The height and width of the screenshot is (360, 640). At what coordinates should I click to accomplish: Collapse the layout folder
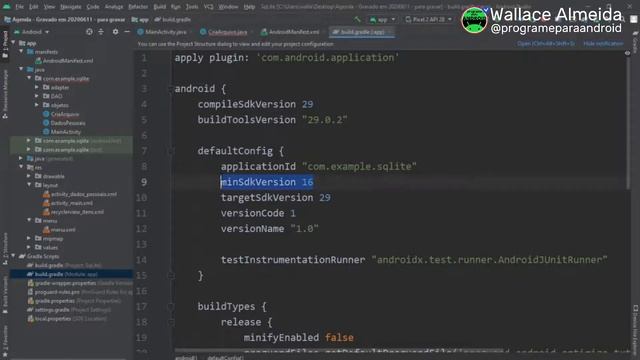click(29, 185)
